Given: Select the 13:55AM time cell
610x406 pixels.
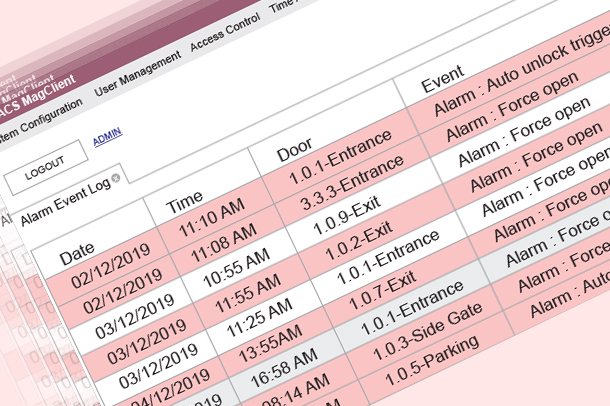Looking at the screenshot, I should point(270,343).
